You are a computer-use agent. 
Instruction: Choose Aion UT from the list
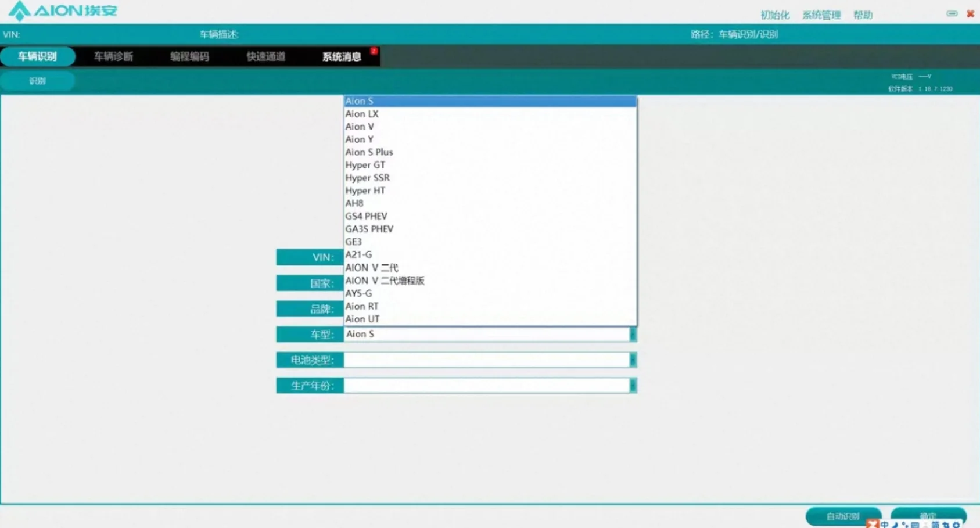pos(490,319)
